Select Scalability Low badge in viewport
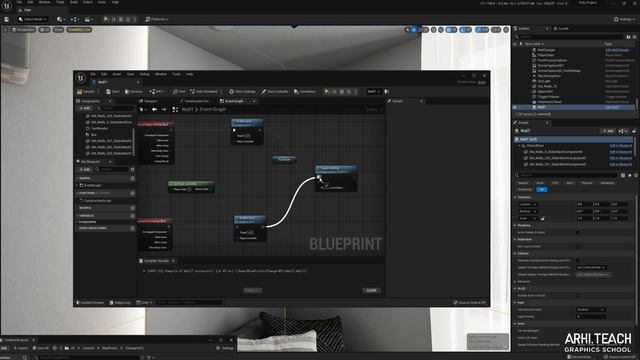This screenshot has width=640, height=360. click(79, 30)
